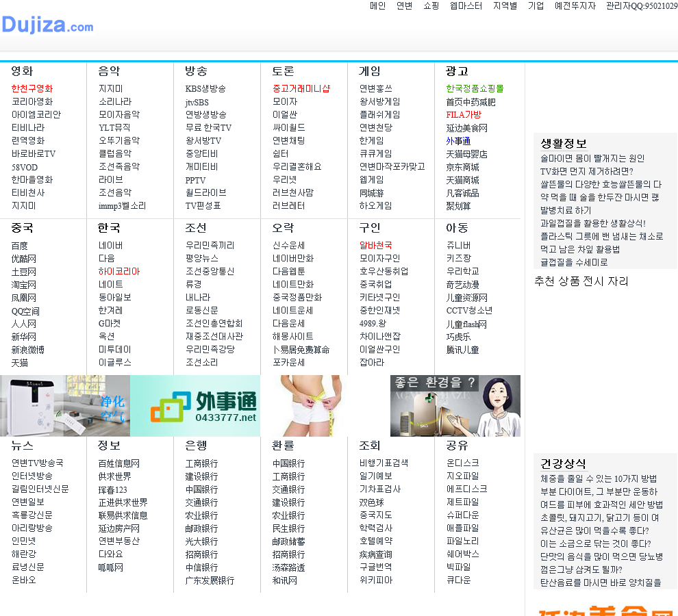Open the 우리민족끼리 link
Image resolution: width=678 pixels, height=616 pixels.
click(210, 245)
